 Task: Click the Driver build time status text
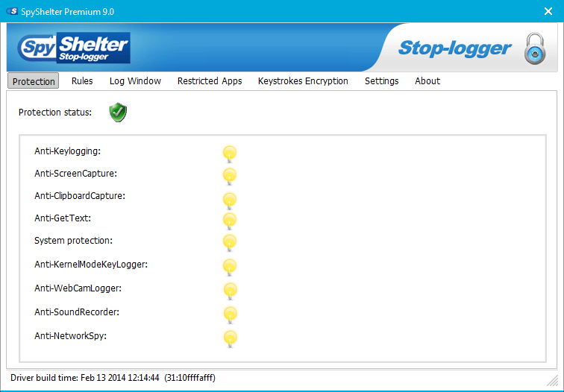(113, 378)
